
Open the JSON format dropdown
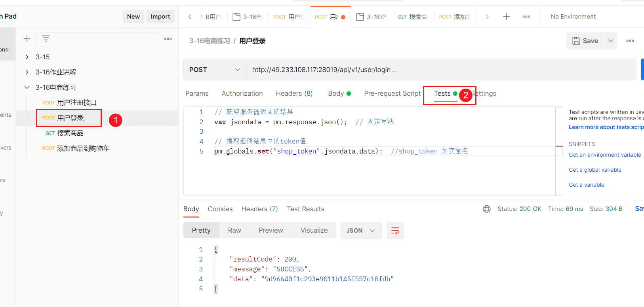pyautogui.click(x=361, y=231)
